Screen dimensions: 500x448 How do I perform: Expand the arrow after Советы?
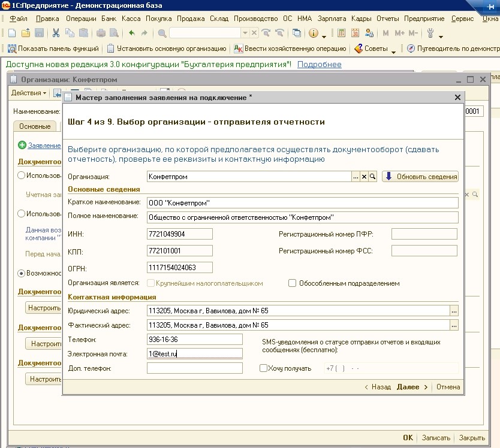coord(393,52)
